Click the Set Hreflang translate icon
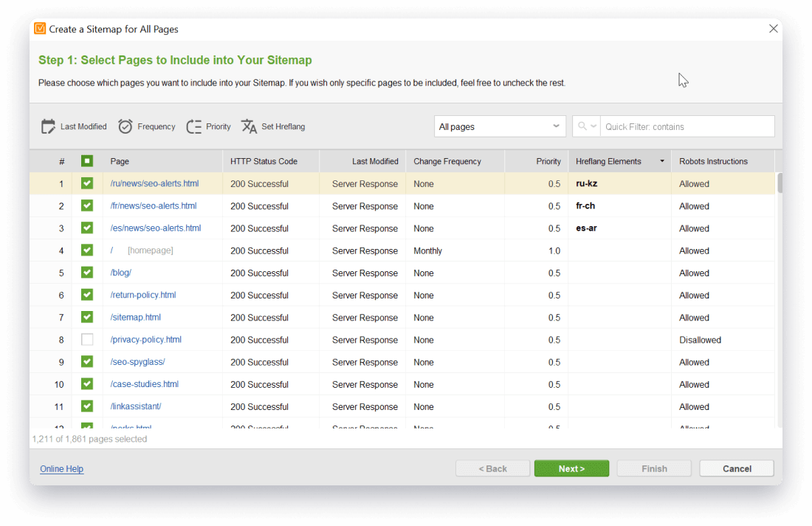 coord(249,126)
